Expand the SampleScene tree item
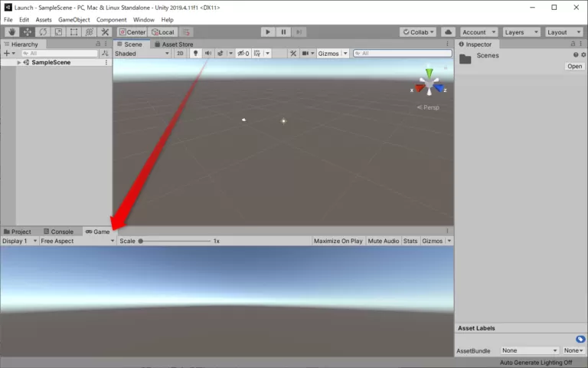 click(x=19, y=62)
